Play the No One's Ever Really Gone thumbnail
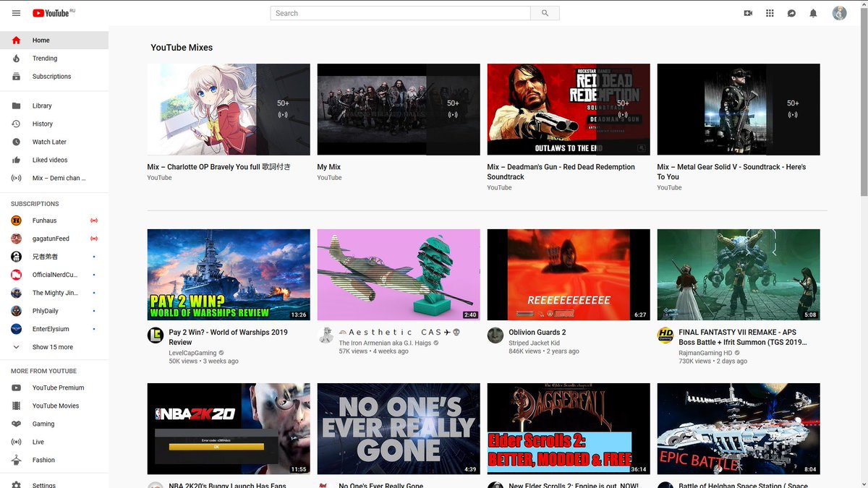The height and width of the screenshot is (488, 868). 399,429
